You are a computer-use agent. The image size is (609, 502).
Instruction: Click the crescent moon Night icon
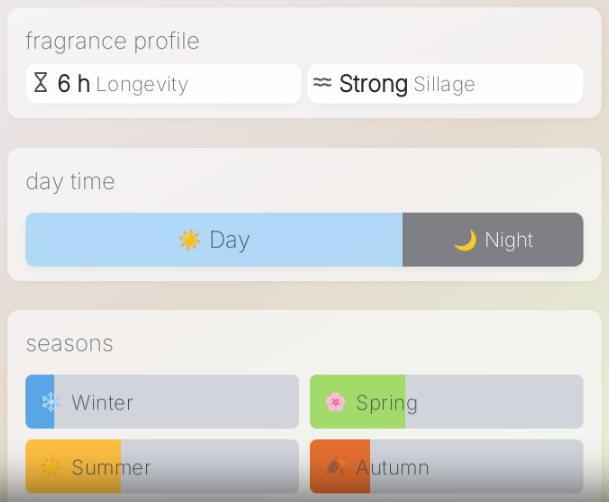coord(465,240)
